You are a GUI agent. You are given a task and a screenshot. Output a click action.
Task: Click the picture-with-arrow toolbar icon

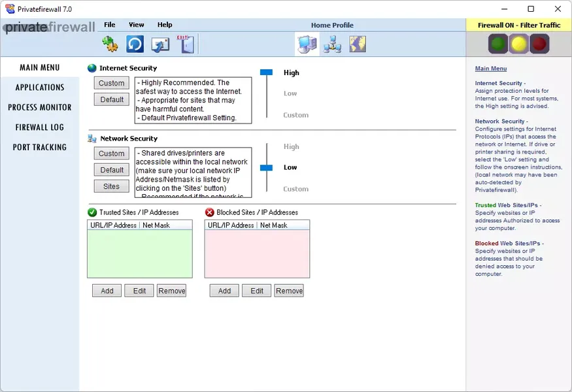pyautogui.click(x=160, y=44)
